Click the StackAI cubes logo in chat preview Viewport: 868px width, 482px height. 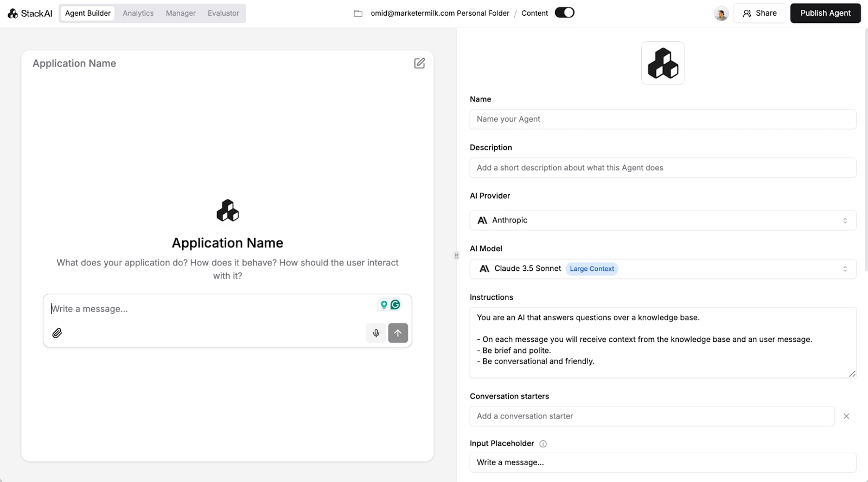point(228,211)
